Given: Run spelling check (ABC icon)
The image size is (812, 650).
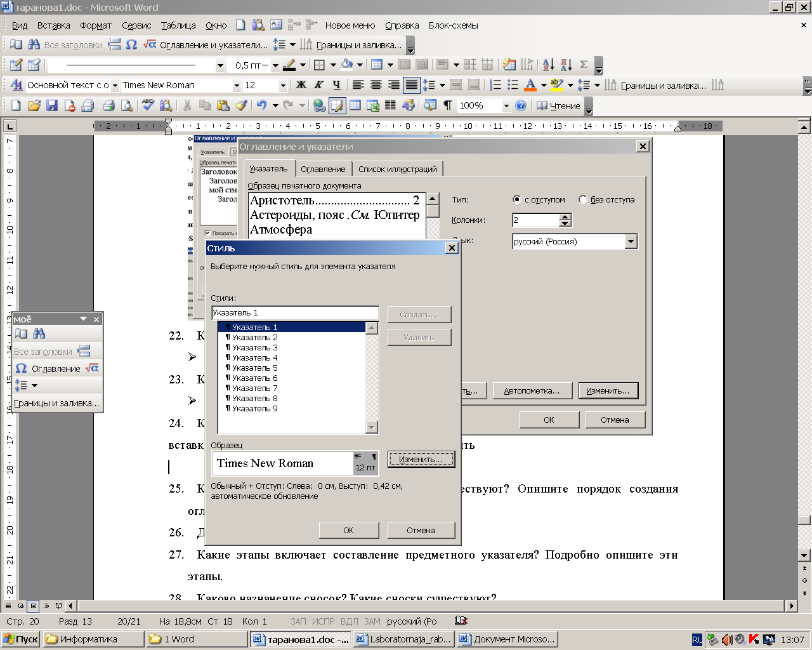Looking at the screenshot, I should [x=148, y=105].
